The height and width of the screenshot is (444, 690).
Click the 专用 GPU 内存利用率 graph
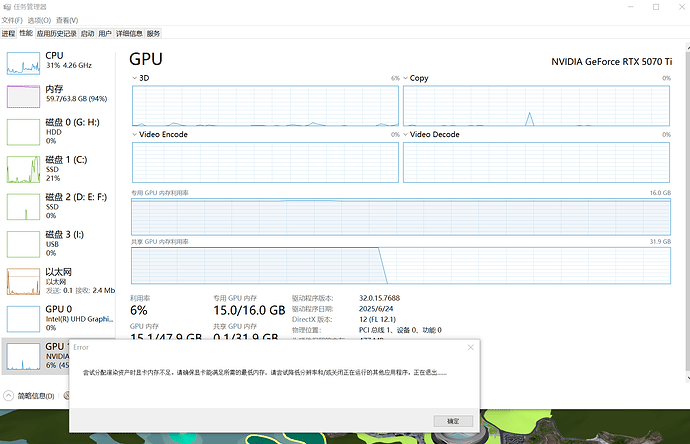point(400,215)
